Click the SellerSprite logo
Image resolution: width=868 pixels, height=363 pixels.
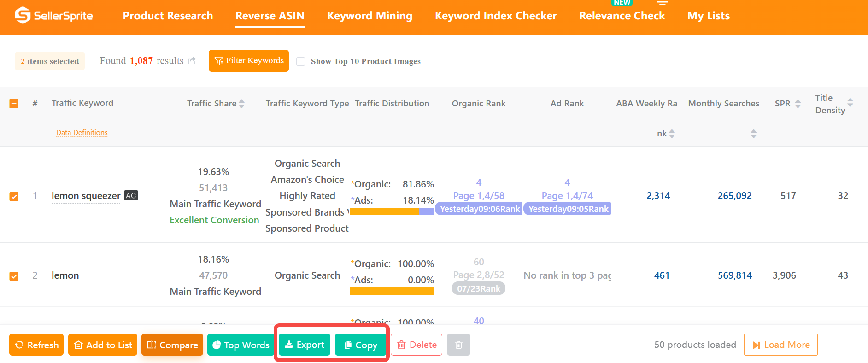pyautogui.click(x=54, y=16)
